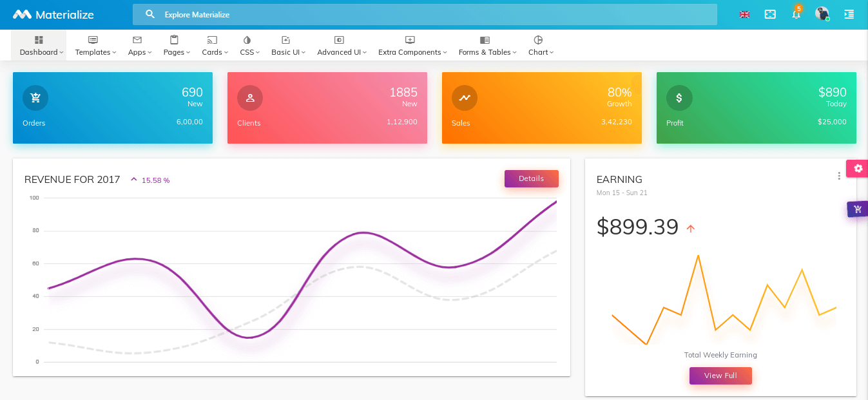This screenshot has width=868, height=400.
Task: Click the Forms & Tables icon
Action: tap(485, 40)
